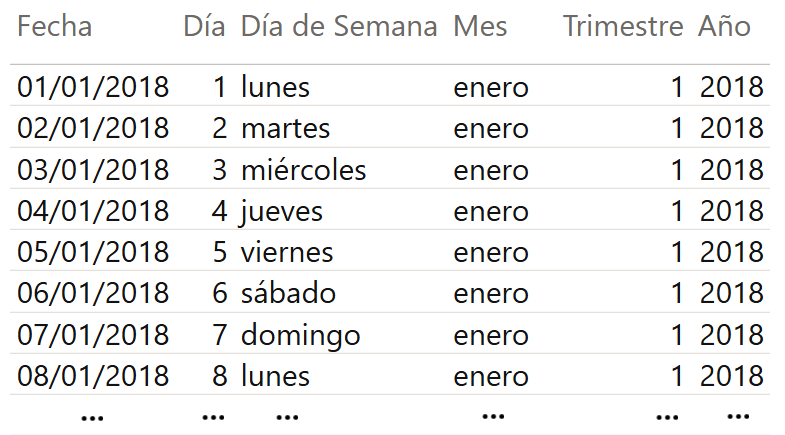Click the Año column header
Screen dimensions: 785x435
coord(724,27)
